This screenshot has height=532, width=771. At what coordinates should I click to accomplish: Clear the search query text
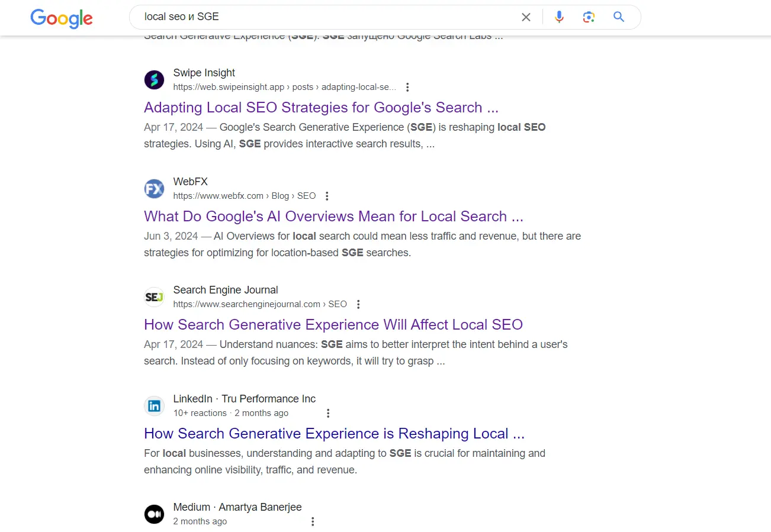click(x=526, y=17)
